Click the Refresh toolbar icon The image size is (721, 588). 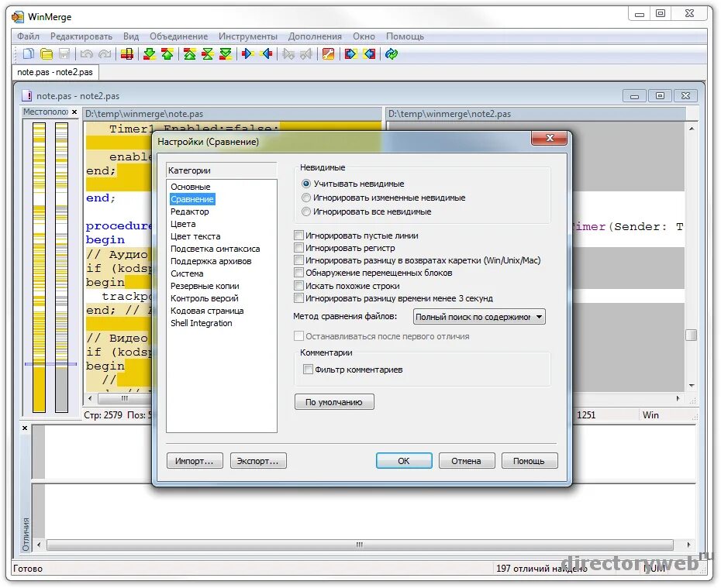tap(392, 53)
